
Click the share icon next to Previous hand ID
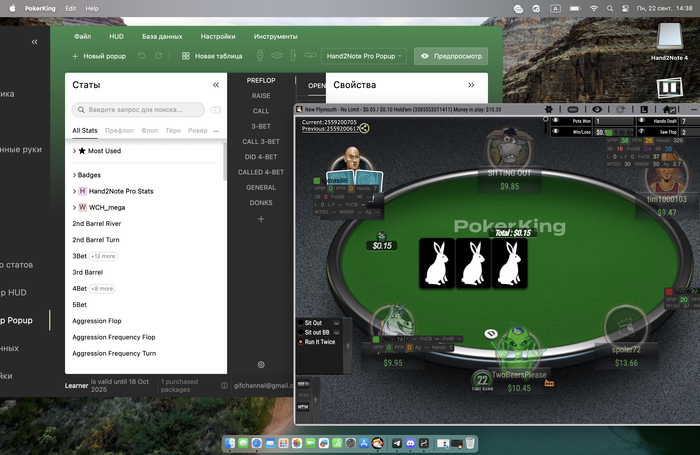[364, 129]
